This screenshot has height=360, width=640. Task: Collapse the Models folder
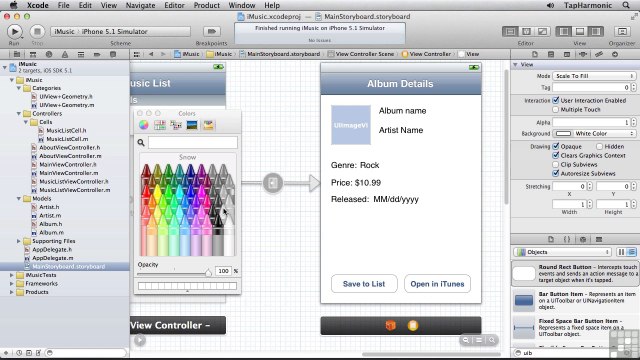pyautogui.click(x=19, y=198)
